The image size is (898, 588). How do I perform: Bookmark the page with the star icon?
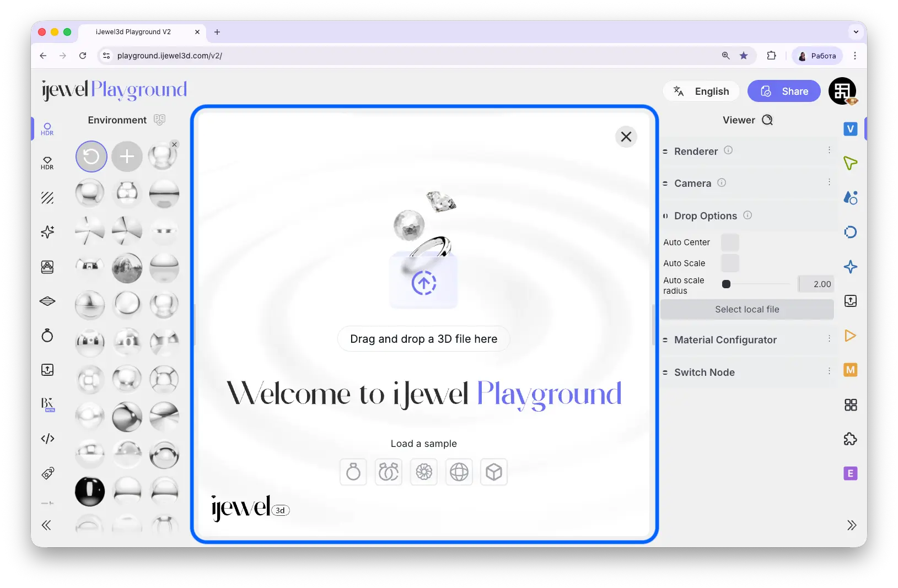[744, 56]
